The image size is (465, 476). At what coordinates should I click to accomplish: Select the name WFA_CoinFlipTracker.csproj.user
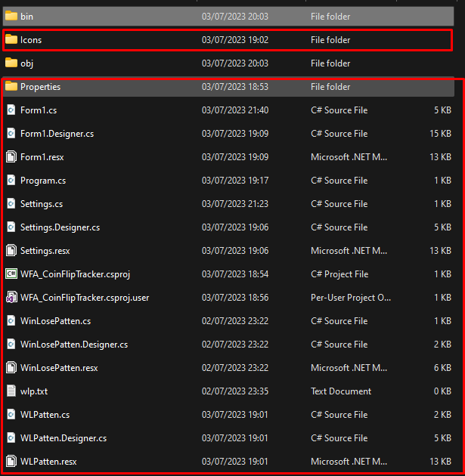pyautogui.click(x=85, y=298)
